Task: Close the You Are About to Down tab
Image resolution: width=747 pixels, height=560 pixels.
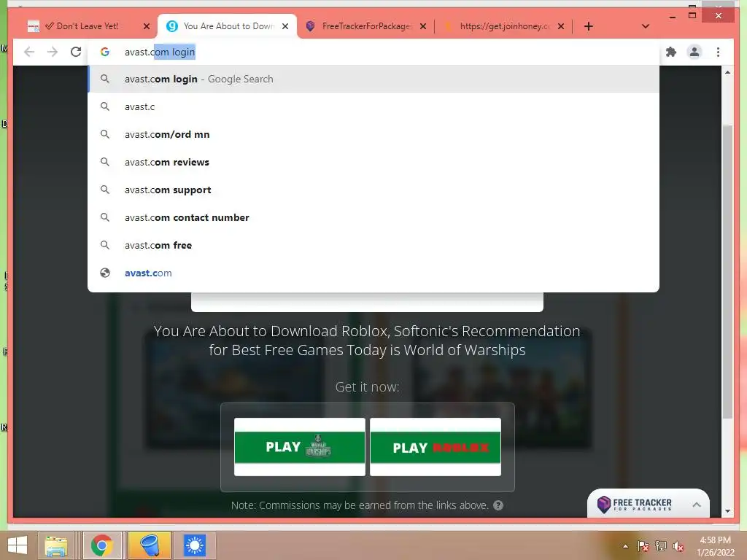Action: [285, 26]
